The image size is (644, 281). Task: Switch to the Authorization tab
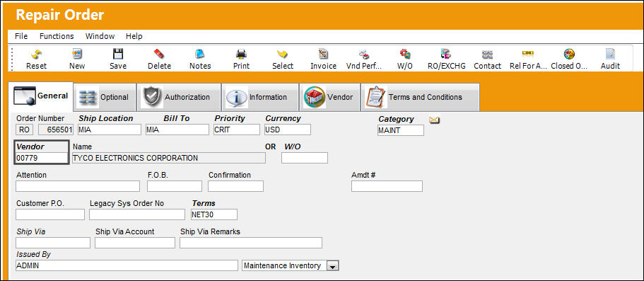(179, 98)
